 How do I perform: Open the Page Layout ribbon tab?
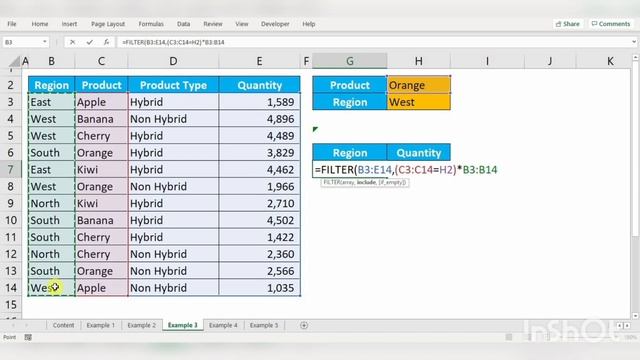coord(108,24)
